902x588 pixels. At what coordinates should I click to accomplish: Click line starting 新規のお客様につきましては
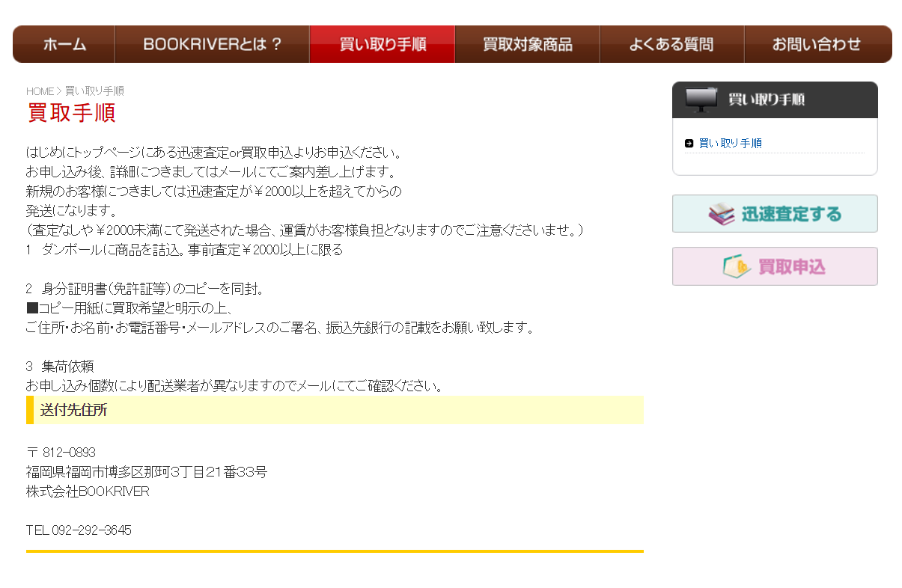point(214,192)
